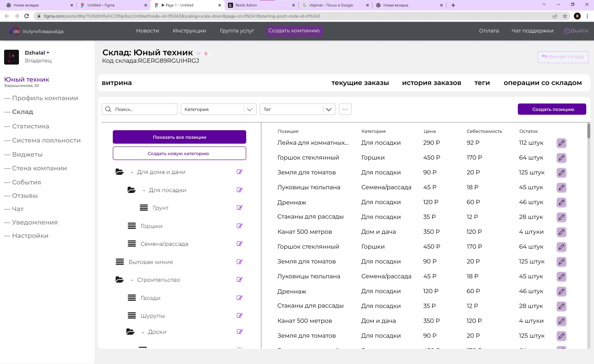Open the Категория dropdown filter

click(218, 109)
